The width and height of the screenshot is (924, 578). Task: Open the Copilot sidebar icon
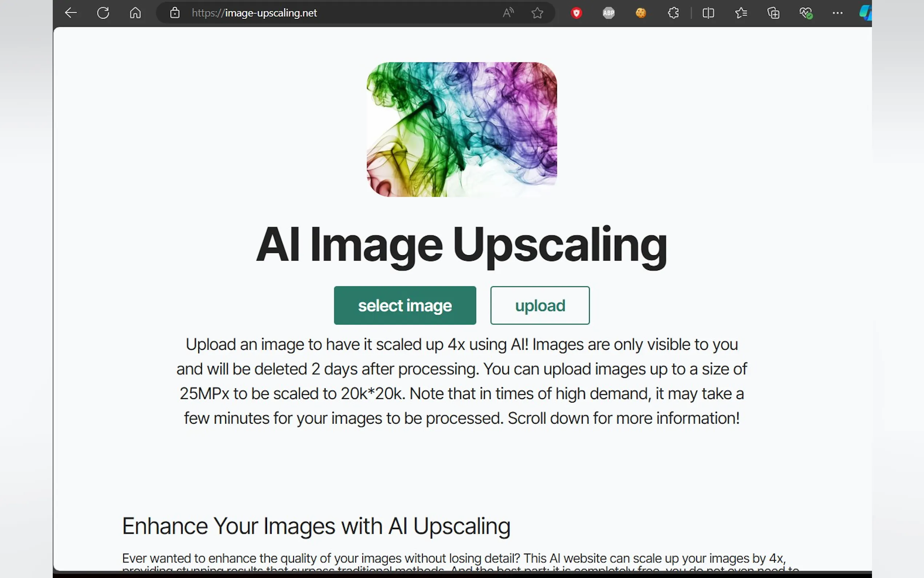click(865, 13)
